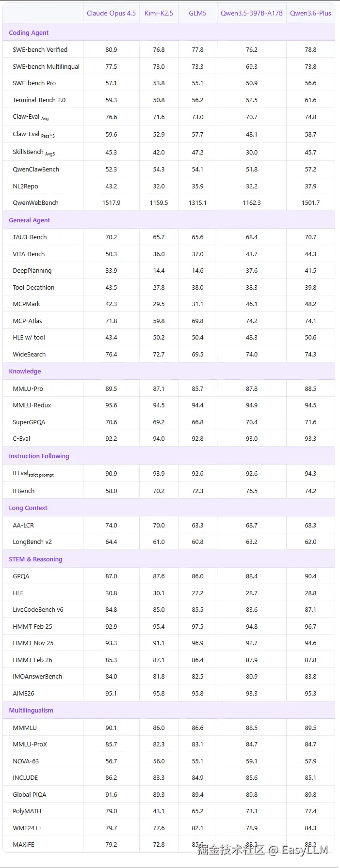Click the General Agent section heading
This screenshot has width=340, height=868.
[x=29, y=220]
